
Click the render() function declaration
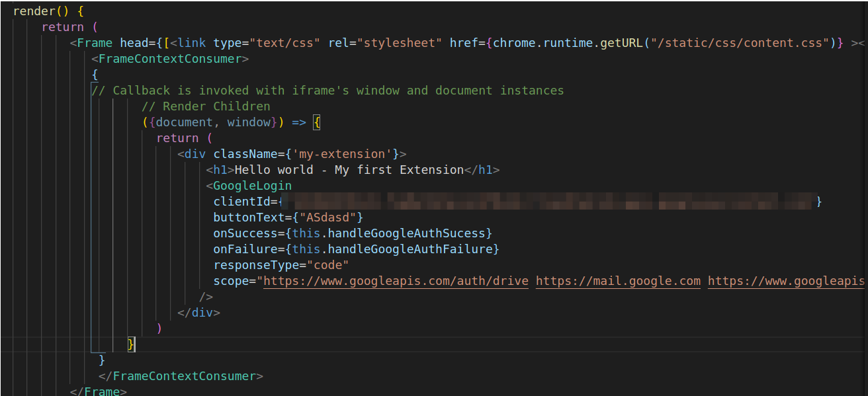36,11
